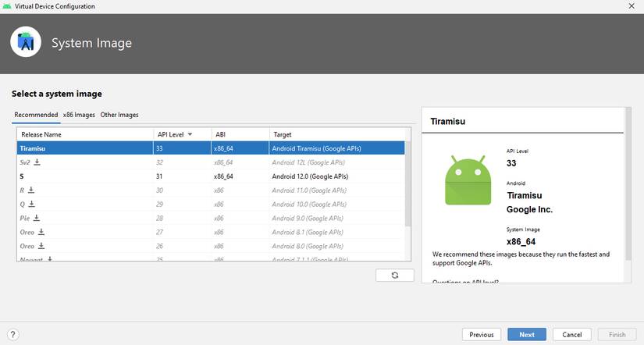Cancel the device configuration

[x=572, y=335]
